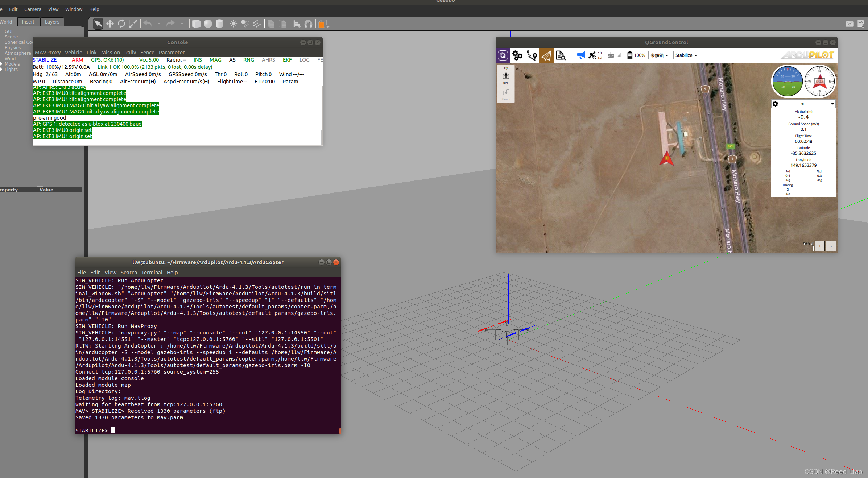The height and width of the screenshot is (478, 868).
Task: Zoom out the QGroundControl map minus button
Action: (831, 246)
